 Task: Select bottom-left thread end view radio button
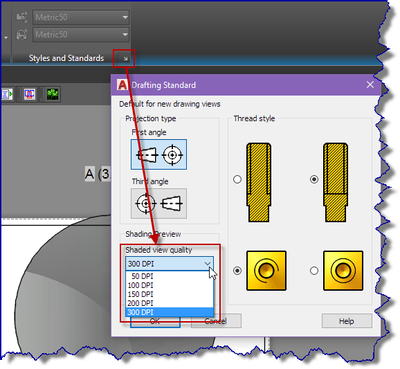tap(237, 271)
